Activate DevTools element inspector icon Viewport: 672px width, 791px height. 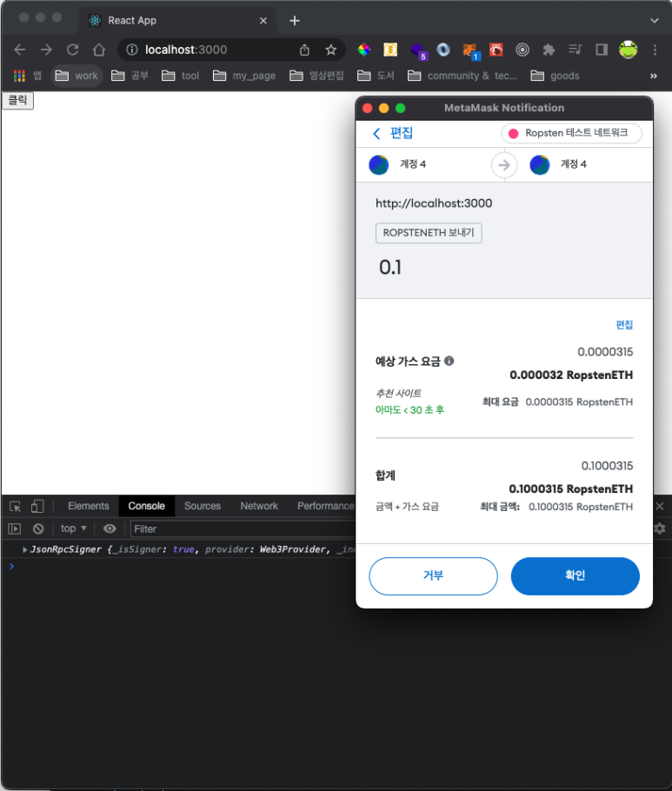[15, 506]
